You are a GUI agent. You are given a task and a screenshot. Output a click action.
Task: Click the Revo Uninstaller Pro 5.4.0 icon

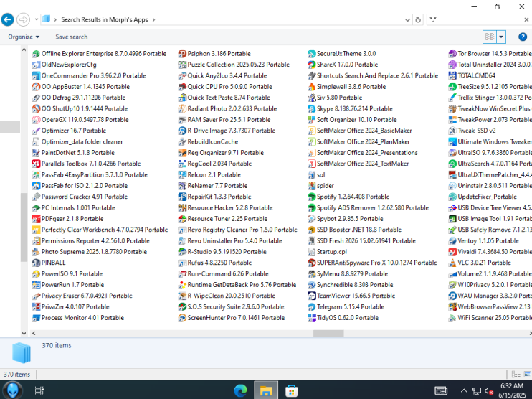coord(182,240)
